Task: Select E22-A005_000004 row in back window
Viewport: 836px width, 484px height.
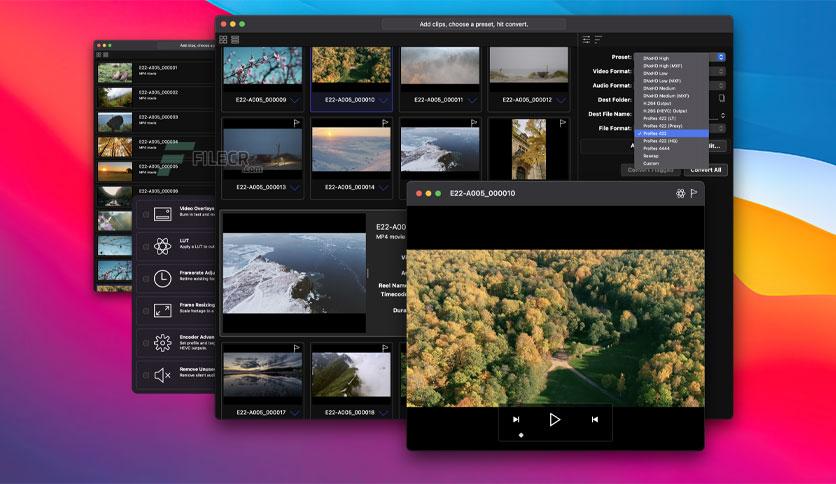Action: [x=155, y=146]
